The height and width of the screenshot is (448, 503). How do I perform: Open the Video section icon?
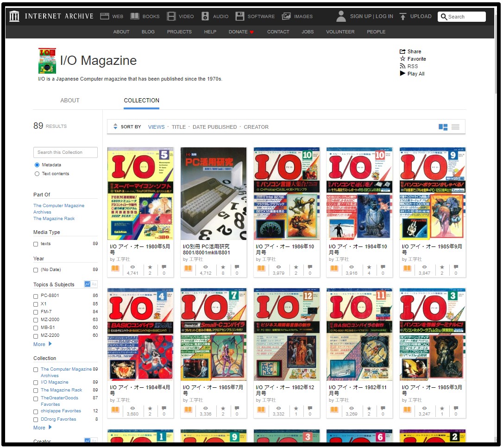point(171,16)
